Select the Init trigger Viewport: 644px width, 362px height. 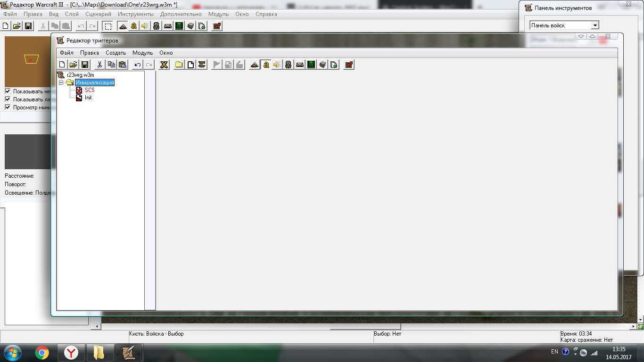pos(88,98)
